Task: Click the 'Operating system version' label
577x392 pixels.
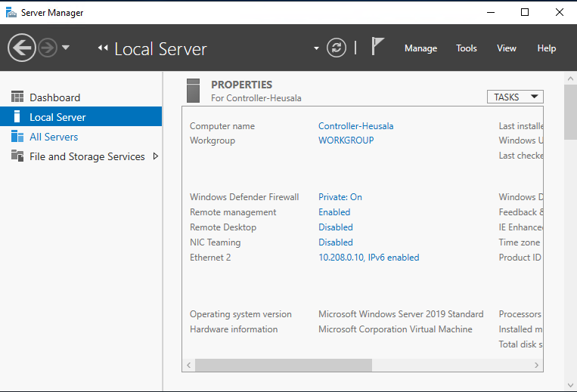Action: point(240,314)
